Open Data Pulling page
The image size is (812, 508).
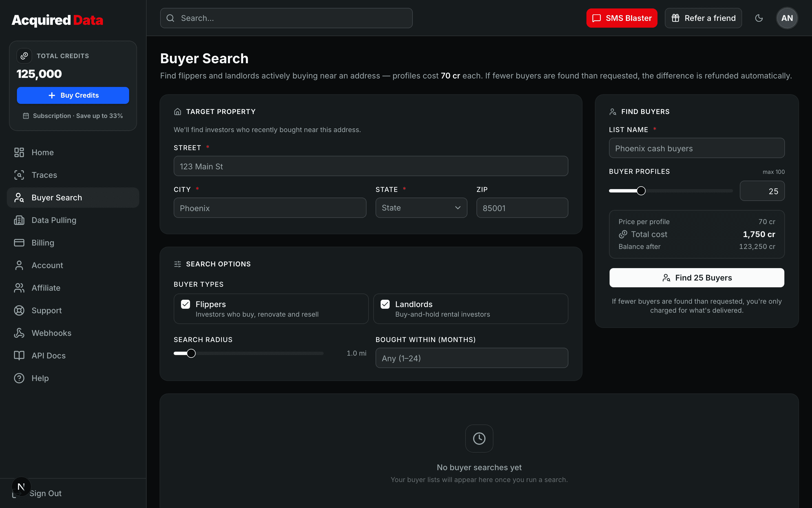click(73, 220)
